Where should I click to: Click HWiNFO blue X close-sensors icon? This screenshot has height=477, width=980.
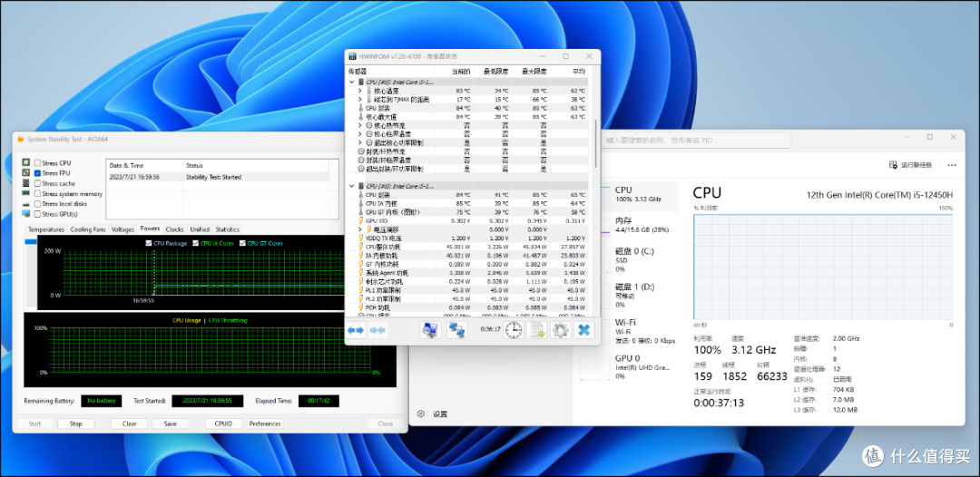[583, 330]
